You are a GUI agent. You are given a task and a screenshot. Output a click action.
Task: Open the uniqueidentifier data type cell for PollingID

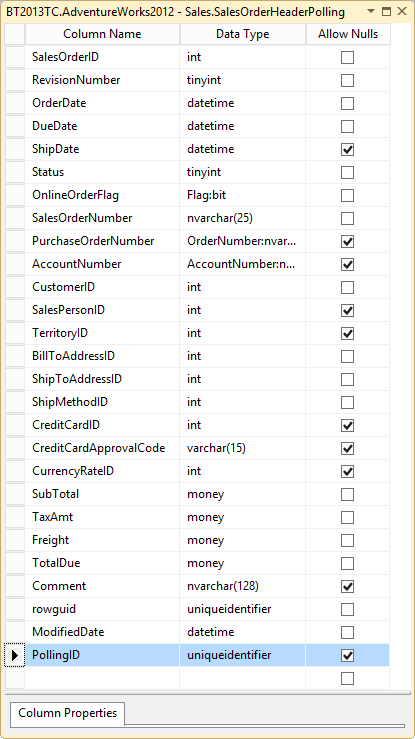(x=243, y=655)
